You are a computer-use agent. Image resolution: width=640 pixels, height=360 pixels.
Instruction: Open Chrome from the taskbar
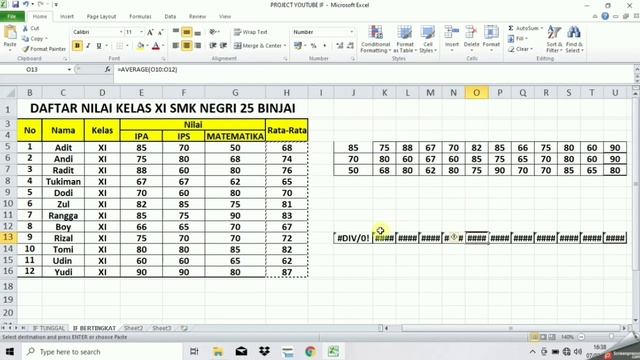pos(310,351)
